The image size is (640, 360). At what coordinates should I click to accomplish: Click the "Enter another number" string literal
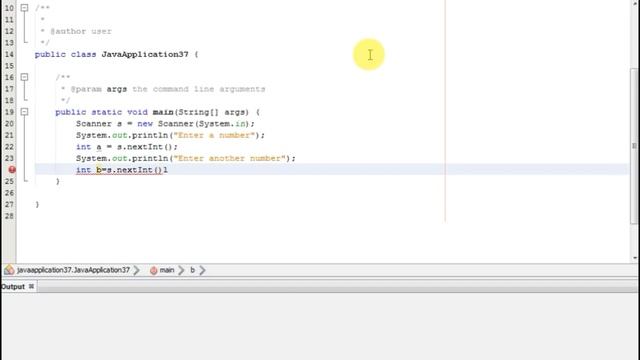(230, 158)
